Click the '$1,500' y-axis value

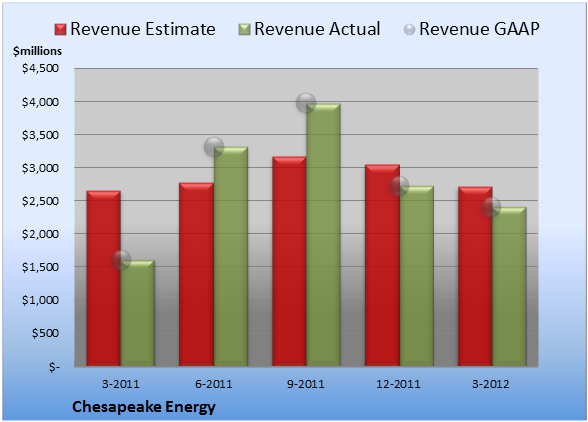click(40, 267)
